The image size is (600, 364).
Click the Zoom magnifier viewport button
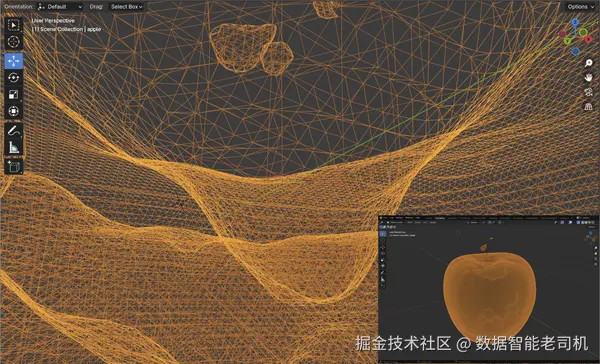pyautogui.click(x=589, y=63)
